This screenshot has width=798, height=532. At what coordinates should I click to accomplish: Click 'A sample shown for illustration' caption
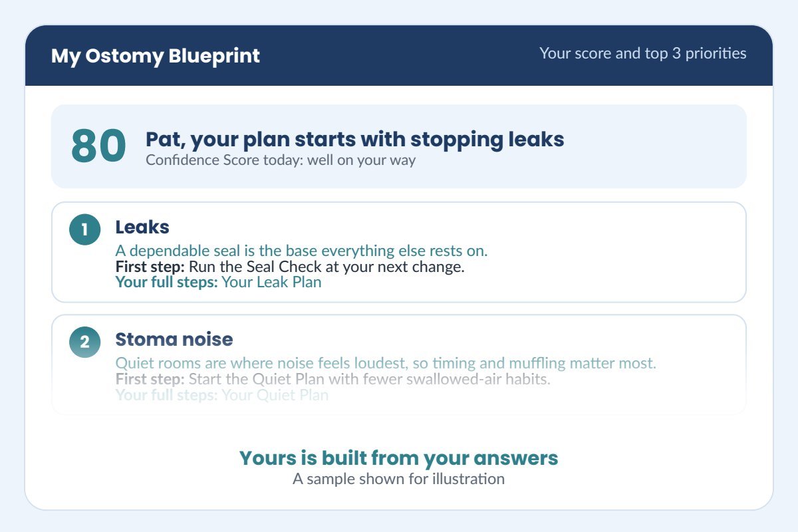click(399, 479)
